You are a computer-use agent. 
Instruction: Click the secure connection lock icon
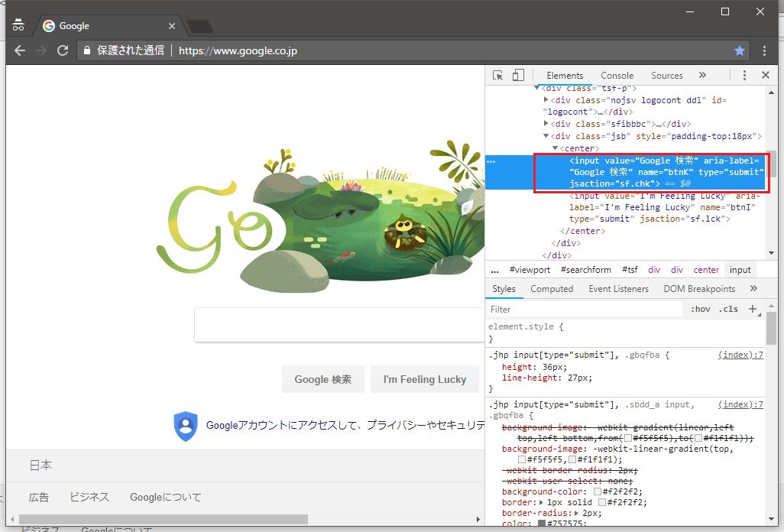[87, 50]
